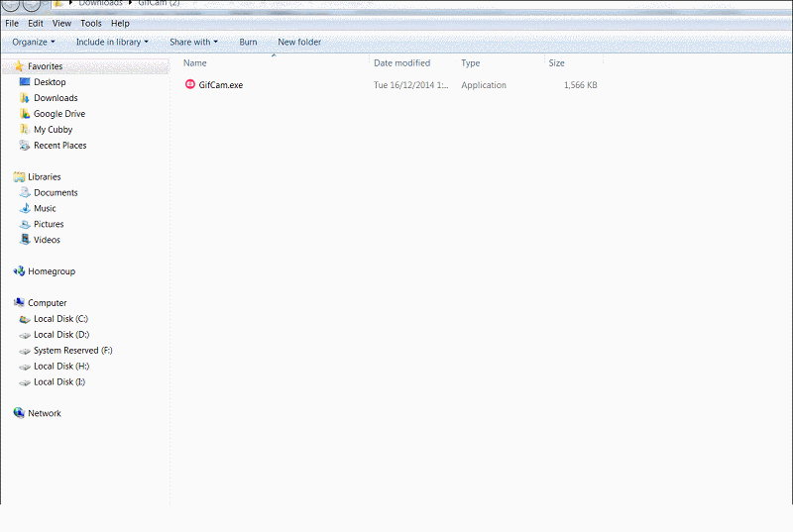The image size is (793, 532).
Task: Click the Videos library icon
Action: tap(25, 240)
